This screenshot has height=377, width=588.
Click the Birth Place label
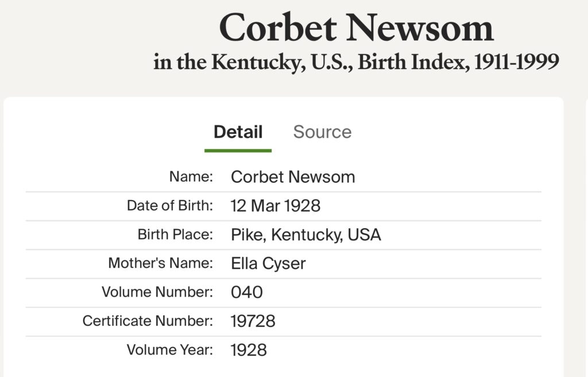[x=175, y=234]
